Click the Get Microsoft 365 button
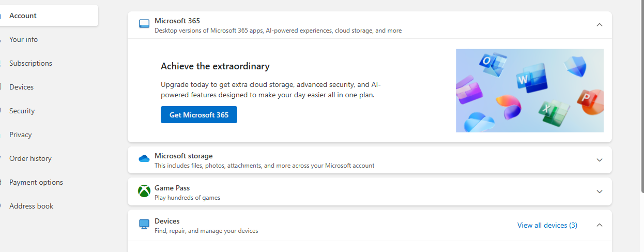 (x=199, y=115)
